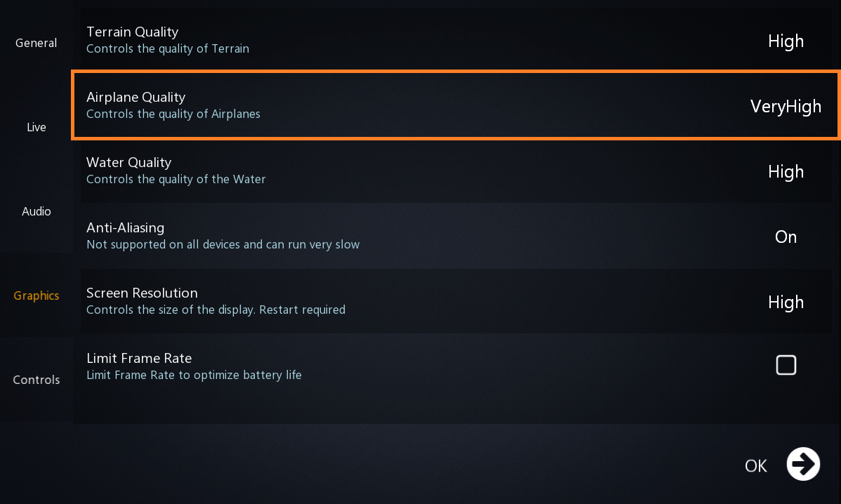
Task: Click the OK arrow icon
Action: pos(803,464)
